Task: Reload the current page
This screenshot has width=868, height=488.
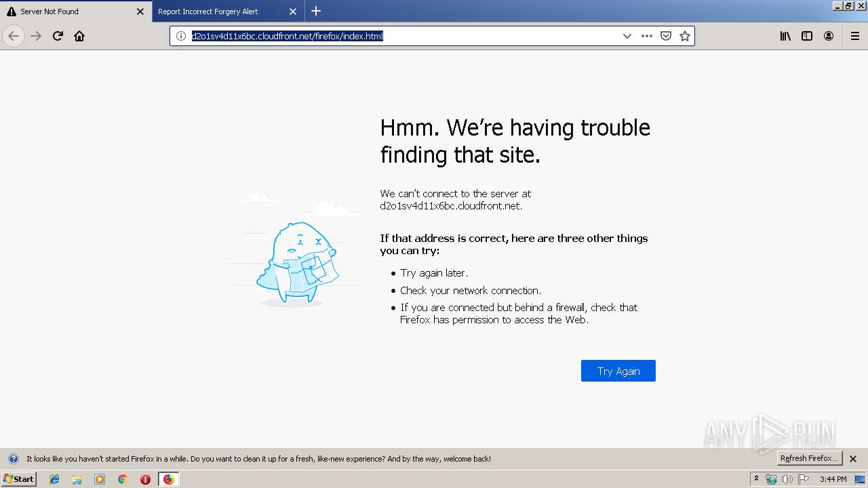Action: click(58, 36)
